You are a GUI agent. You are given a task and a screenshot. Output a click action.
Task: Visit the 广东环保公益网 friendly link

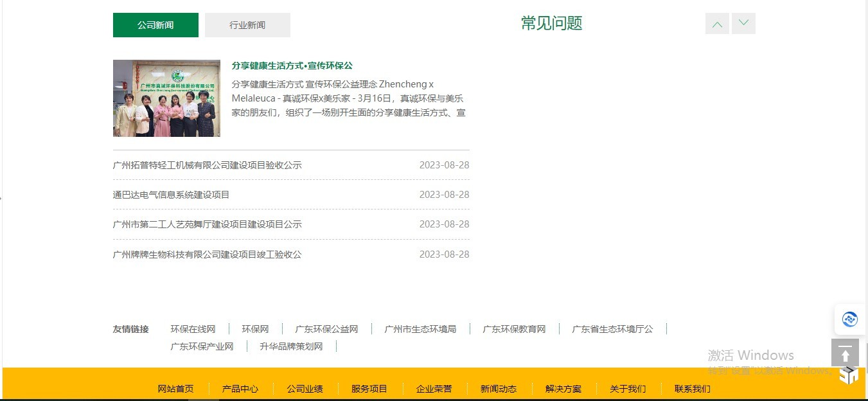[326, 329]
